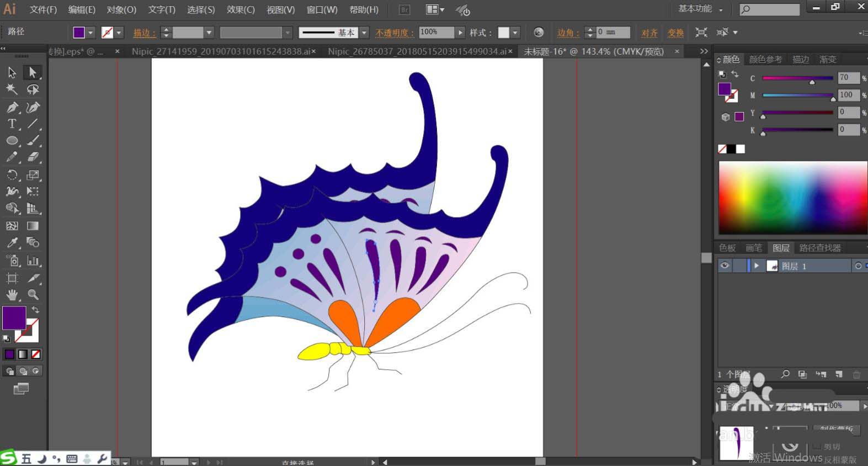Image resolution: width=868 pixels, height=466 pixels.
Task: Open the 基本功能 workspace dropdown
Action: [x=700, y=9]
